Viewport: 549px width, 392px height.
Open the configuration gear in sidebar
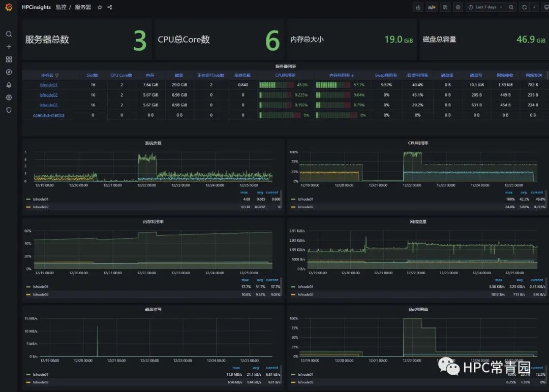click(x=9, y=97)
